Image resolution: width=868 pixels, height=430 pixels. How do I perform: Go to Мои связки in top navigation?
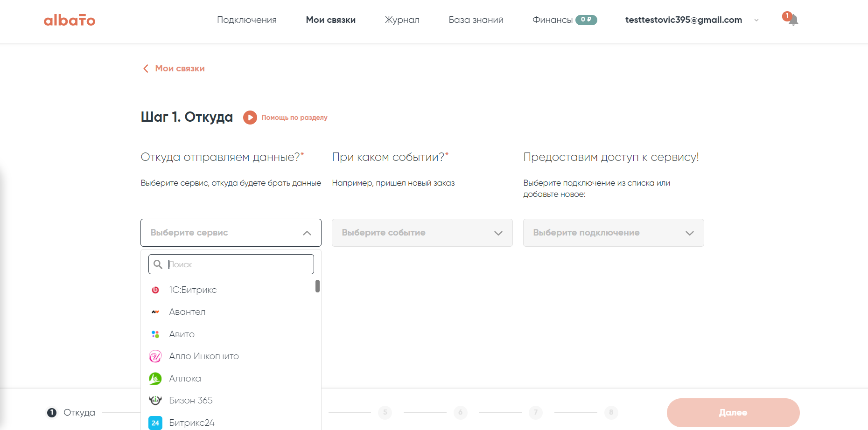[x=331, y=20]
